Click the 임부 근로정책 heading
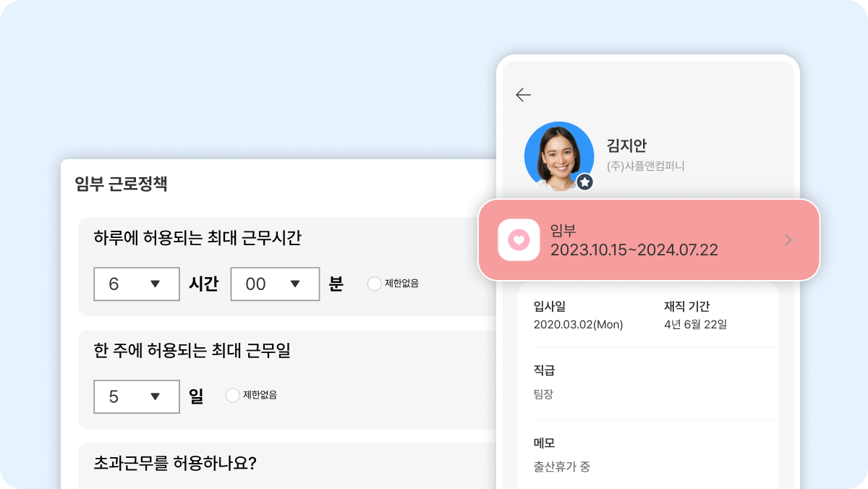Viewport: 868px width, 489px height. (x=122, y=184)
